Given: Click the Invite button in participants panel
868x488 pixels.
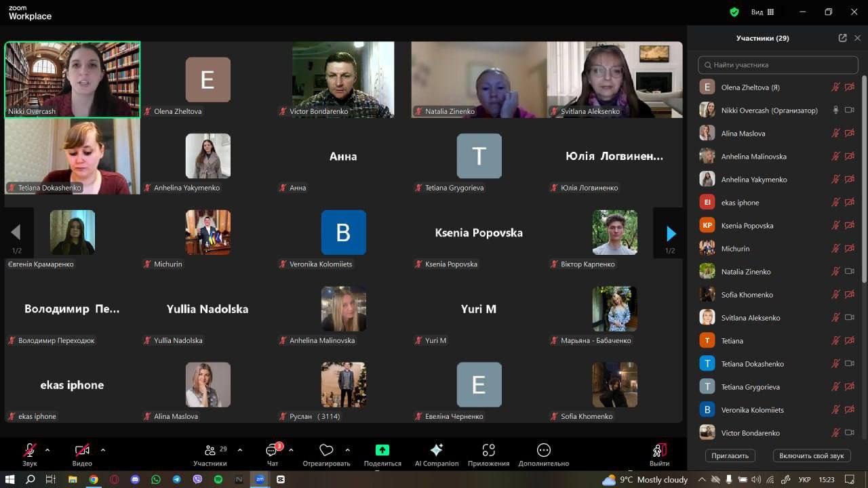Looking at the screenshot, I should click(730, 456).
